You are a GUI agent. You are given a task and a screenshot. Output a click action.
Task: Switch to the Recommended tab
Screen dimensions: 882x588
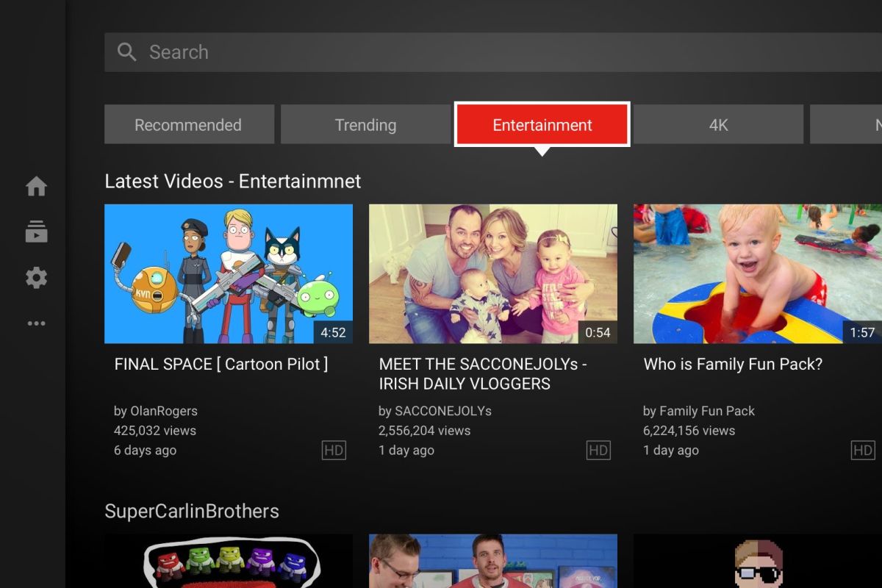coord(189,124)
